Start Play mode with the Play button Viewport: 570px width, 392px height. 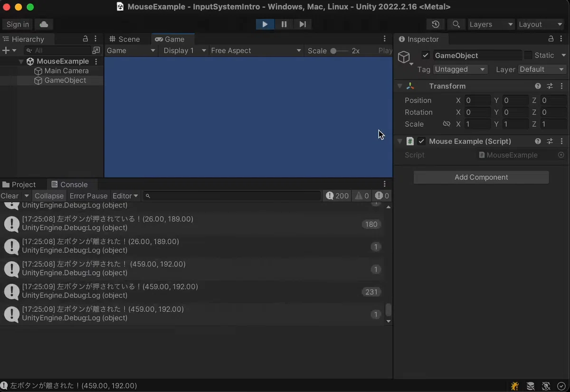265,24
